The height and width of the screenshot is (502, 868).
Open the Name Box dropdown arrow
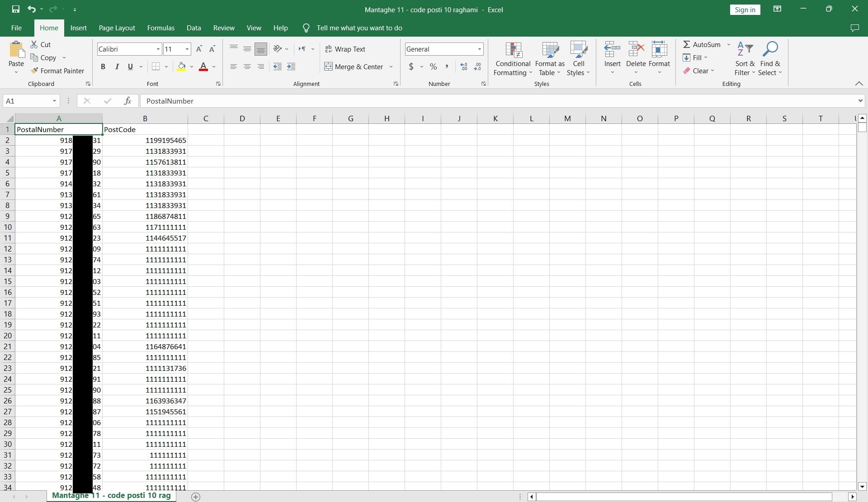point(54,101)
